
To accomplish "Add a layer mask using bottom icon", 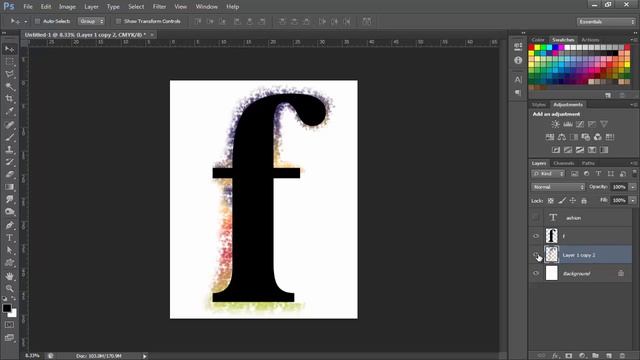I will click(x=569, y=356).
